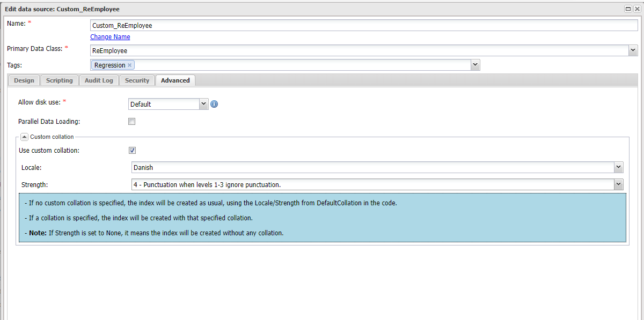
Task: Collapse the Custom collation section
Action: tap(25, 137)
